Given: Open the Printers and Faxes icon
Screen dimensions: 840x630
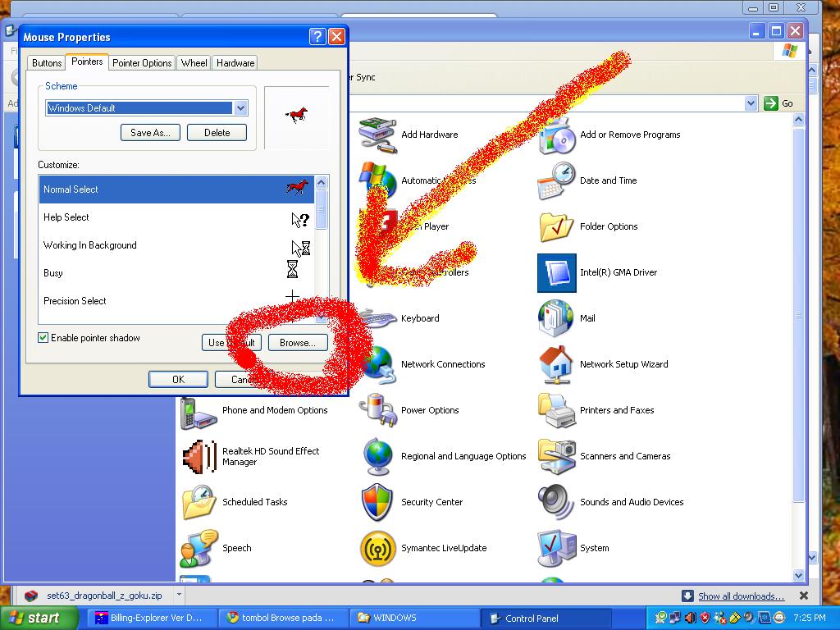Looking at the screenshot, I should click(x=557, y=411).
